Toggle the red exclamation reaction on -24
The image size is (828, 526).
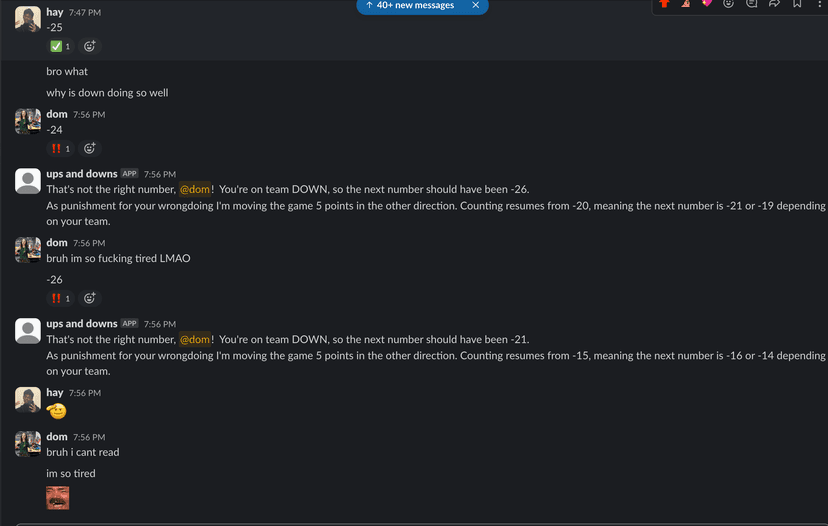point(60,148)
